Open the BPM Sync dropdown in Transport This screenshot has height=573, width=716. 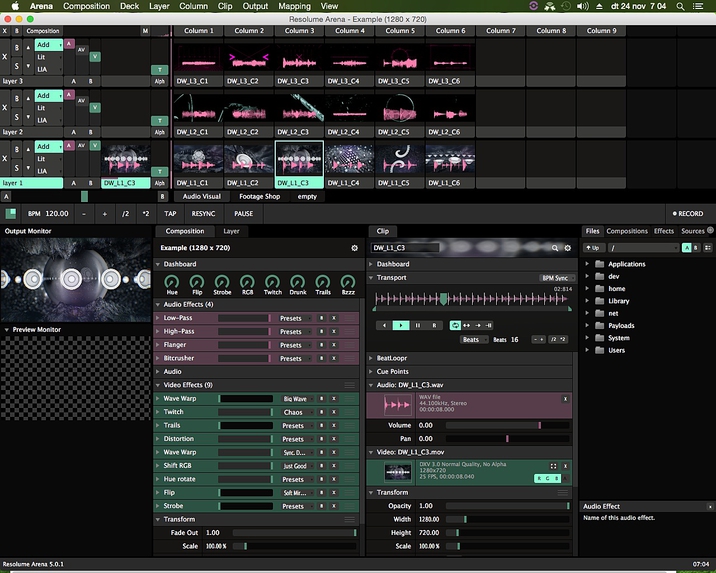click(555, 278)
